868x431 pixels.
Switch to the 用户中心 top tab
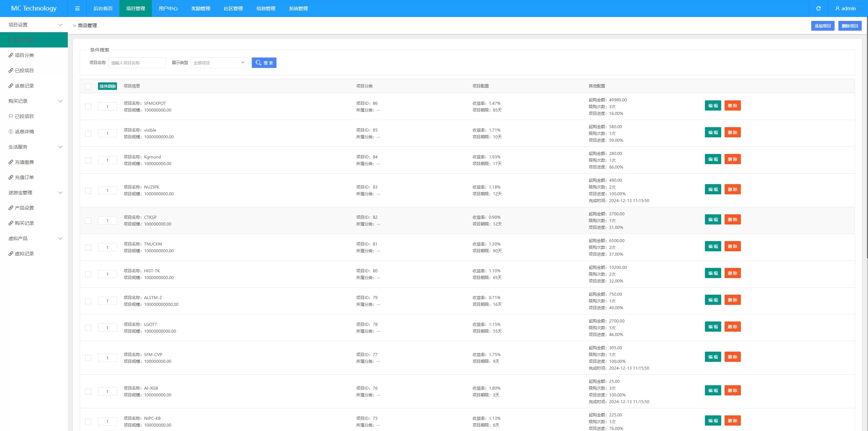pos(168,8)
